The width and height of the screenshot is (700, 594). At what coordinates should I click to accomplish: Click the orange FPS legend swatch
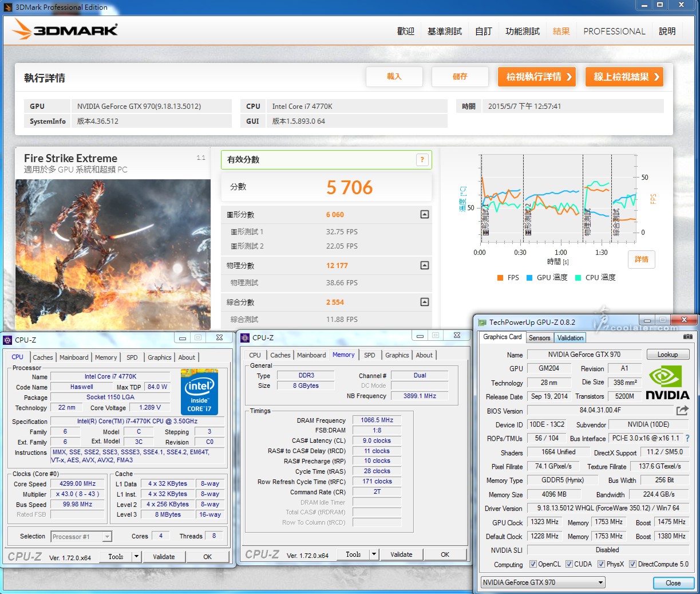[x=501, y=278]
